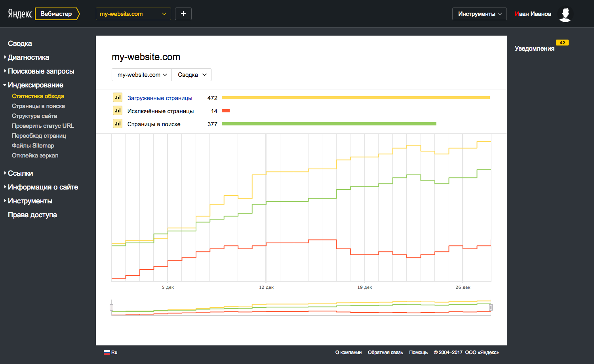Expand the Поисковые запросы section
The height and width of the screenshot is (364, 594).
pyautogui.click(x=41, y=71)
